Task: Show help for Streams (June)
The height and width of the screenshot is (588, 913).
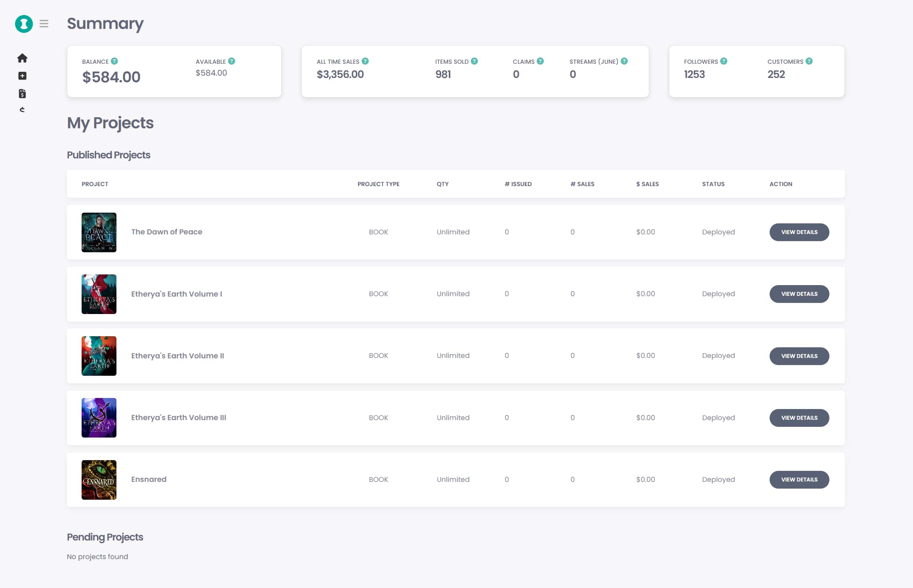Action: tap(624, 61)
